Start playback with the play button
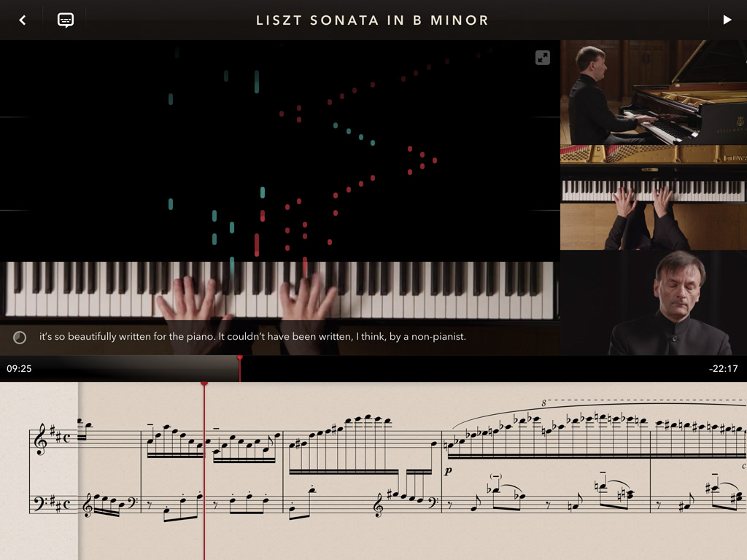Screen dimensions: 747x560 click(x=727, y=20)
